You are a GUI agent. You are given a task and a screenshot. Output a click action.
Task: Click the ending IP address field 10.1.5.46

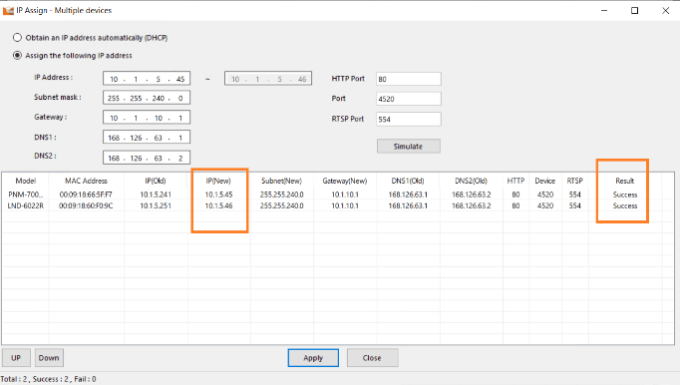point(268,79)
